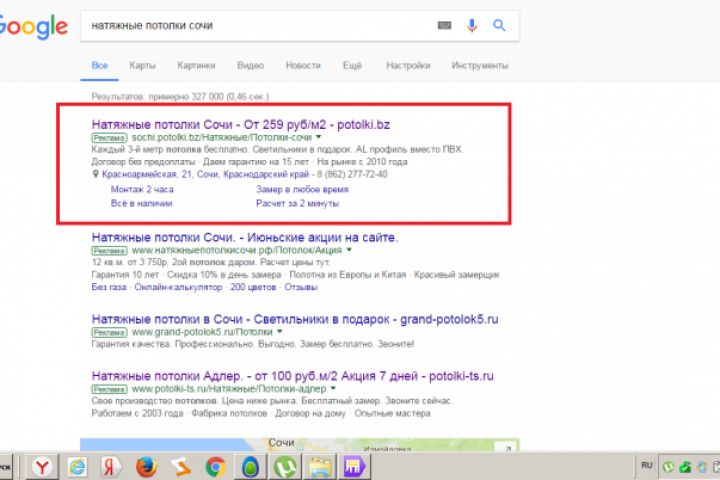Click the magnifier search button
This screenshot has width=720, height=480.
coord(499,25)
